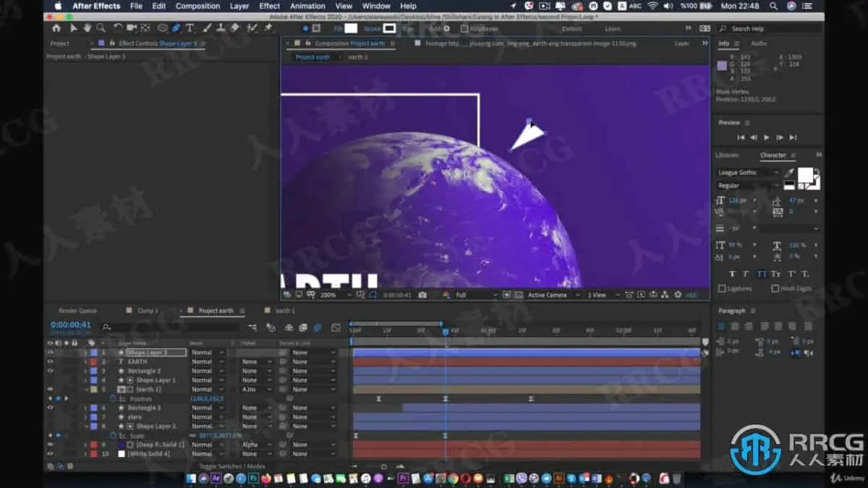Open the Composition menu
The width and height of the screenshot is (868, 488).
pos(197,6)
